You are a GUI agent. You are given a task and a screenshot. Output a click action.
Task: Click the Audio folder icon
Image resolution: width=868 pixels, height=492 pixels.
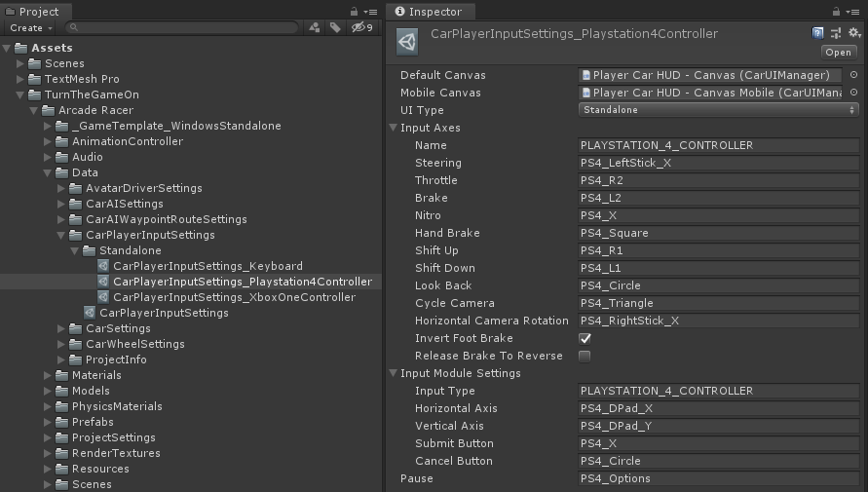pos(62,157)
